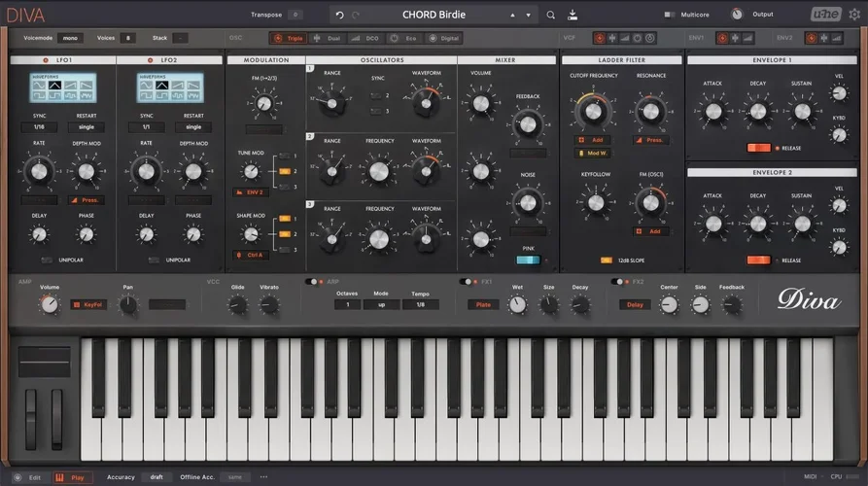Select the next preset arrow
868x486 pixels.
click(x=529, y=16)
